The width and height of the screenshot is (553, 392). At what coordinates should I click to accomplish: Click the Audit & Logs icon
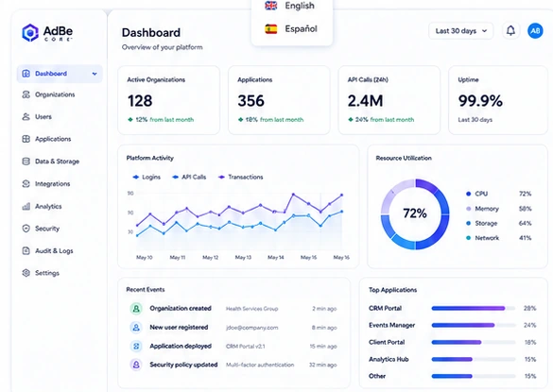point(26,250)
